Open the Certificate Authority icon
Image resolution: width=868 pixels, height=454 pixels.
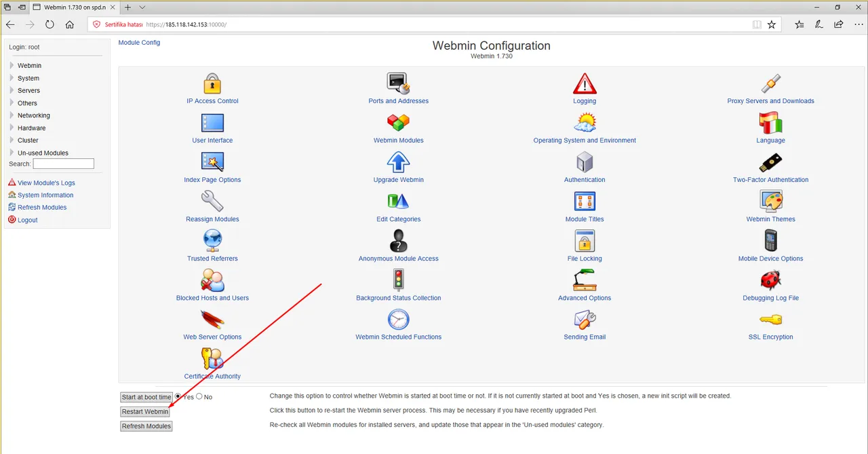pyautogui.click(x=212, y=359)
